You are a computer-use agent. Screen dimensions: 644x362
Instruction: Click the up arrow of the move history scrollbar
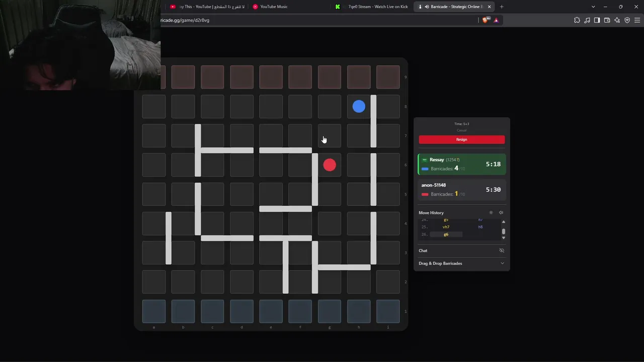point(504,222)
